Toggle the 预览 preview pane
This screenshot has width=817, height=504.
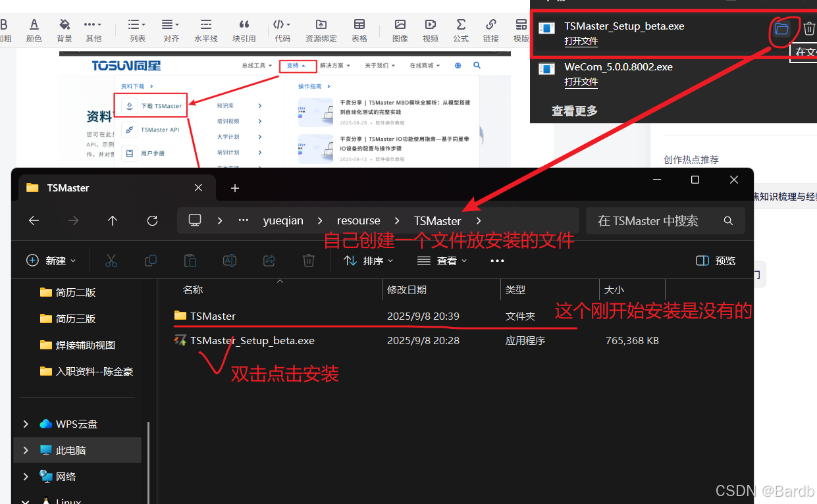[x=716, y=261]
